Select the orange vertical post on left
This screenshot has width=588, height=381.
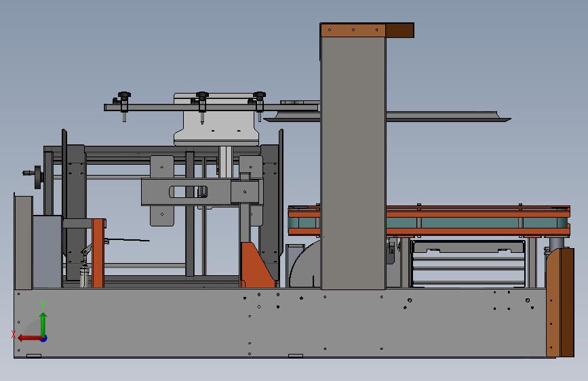[x=98, y=253]
